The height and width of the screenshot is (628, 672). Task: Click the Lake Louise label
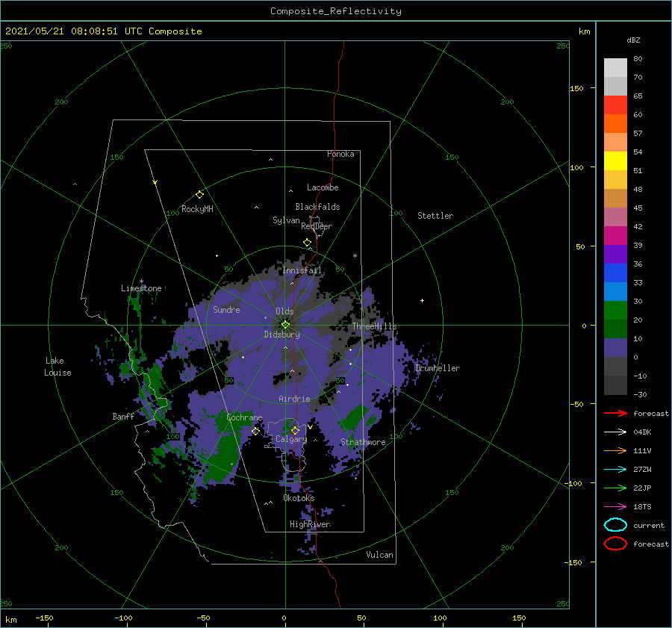point(57,367)
